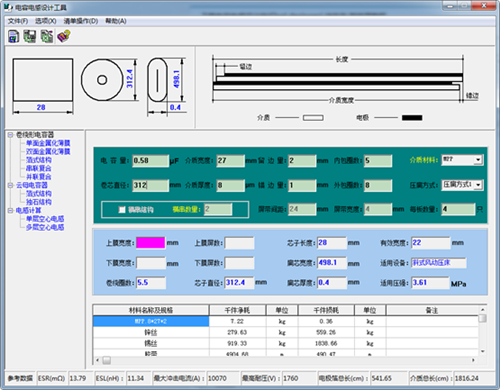Collapse the 卷绕形电容器 tree node
This screenshot has width=500, height=390.
[x=10, y=135]
